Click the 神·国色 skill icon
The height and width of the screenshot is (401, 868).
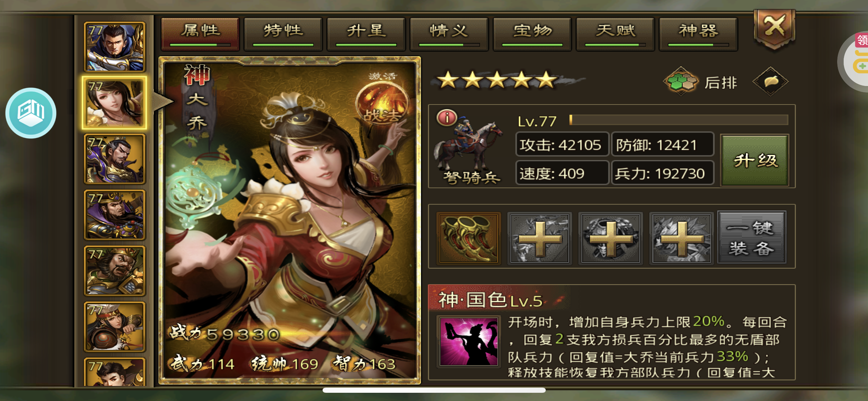click(468, 341)
